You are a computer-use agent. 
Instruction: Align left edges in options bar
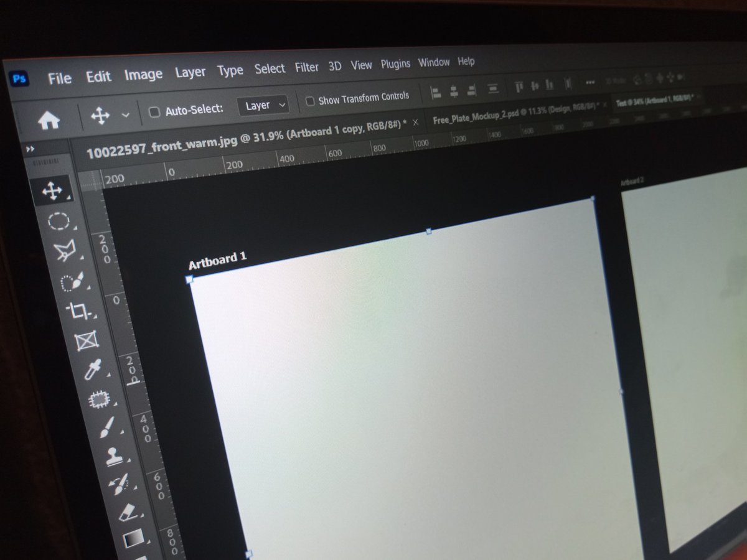coord(436,93)
